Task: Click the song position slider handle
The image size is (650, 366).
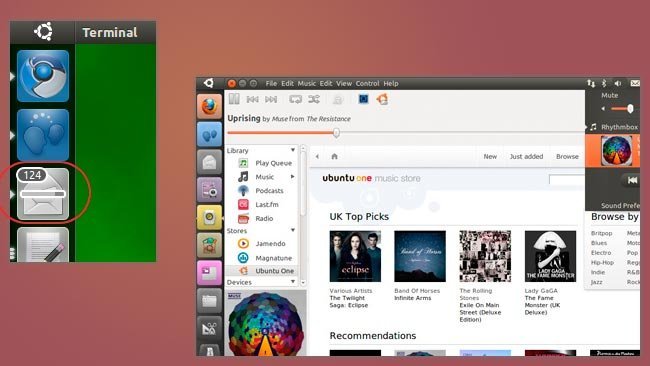Action: (x=336, y=133)
